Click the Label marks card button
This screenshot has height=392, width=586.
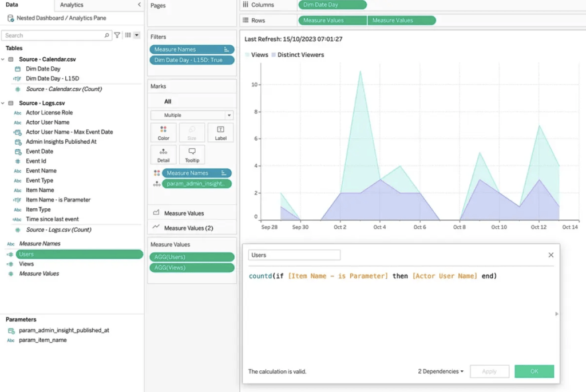220,133
